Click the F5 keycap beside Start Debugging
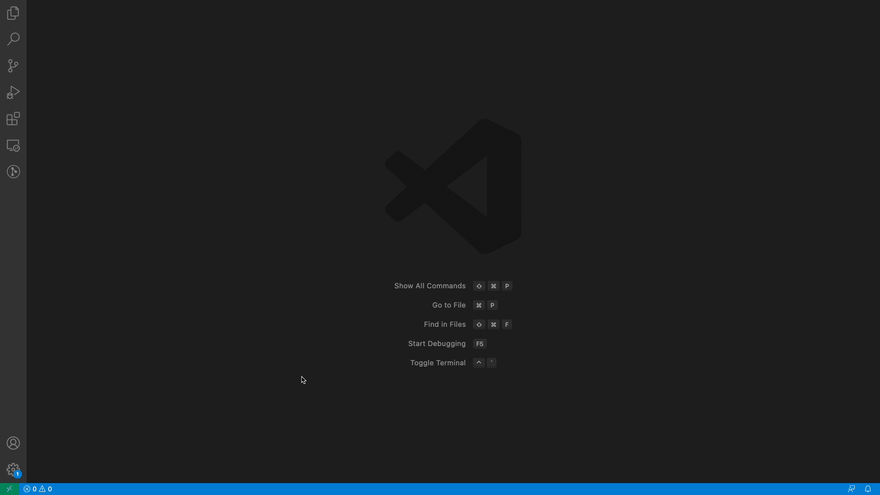This screenshot has height=495, width=880. point(479,343)
